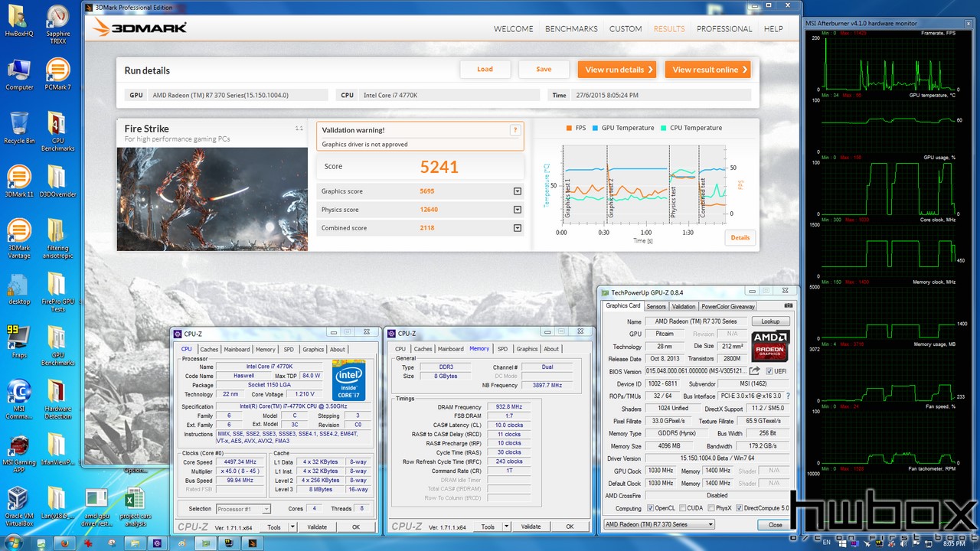This screenshot has height=551, width=980.
Task: Launch Sapphire TRIXX desktop icon
Action: (x=57, y=25)
